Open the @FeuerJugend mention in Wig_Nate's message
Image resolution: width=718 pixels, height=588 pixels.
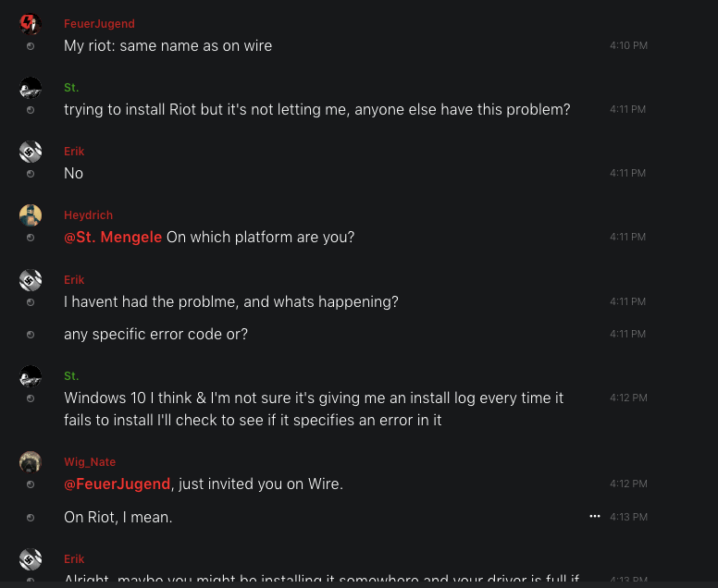click(117, 484)
